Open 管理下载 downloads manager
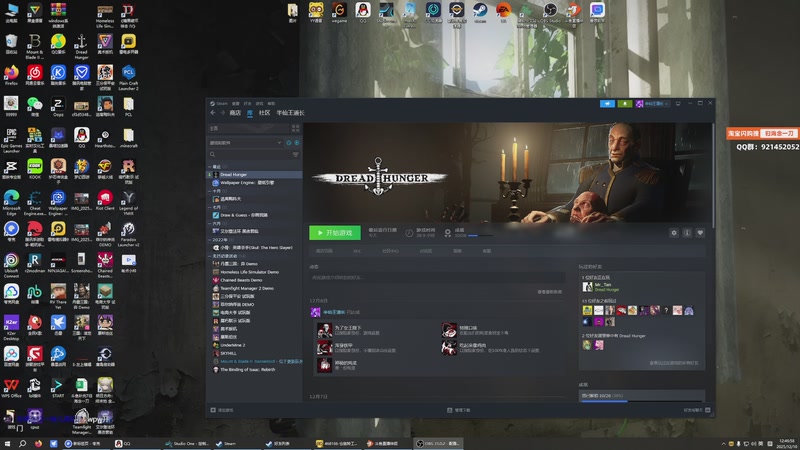 459,410
